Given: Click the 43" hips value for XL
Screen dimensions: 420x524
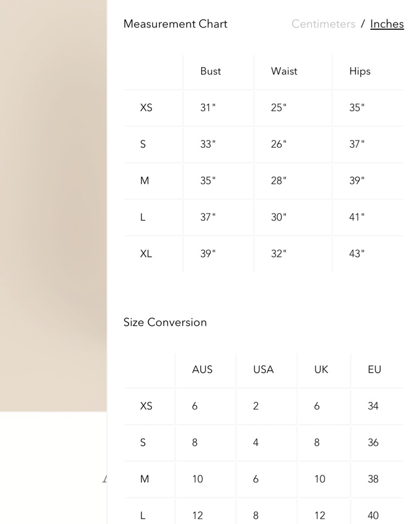Looking at the screenshot, I should pos(357,254).
